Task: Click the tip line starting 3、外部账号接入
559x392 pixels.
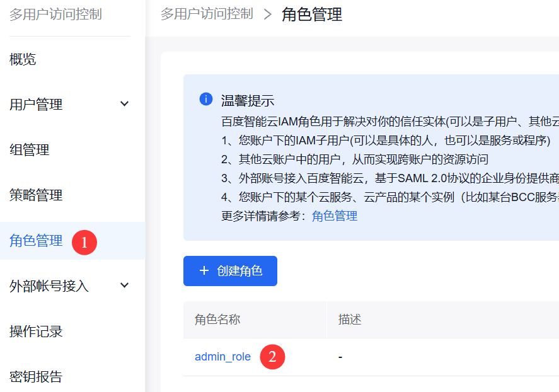Action: [x=390, y=178]
